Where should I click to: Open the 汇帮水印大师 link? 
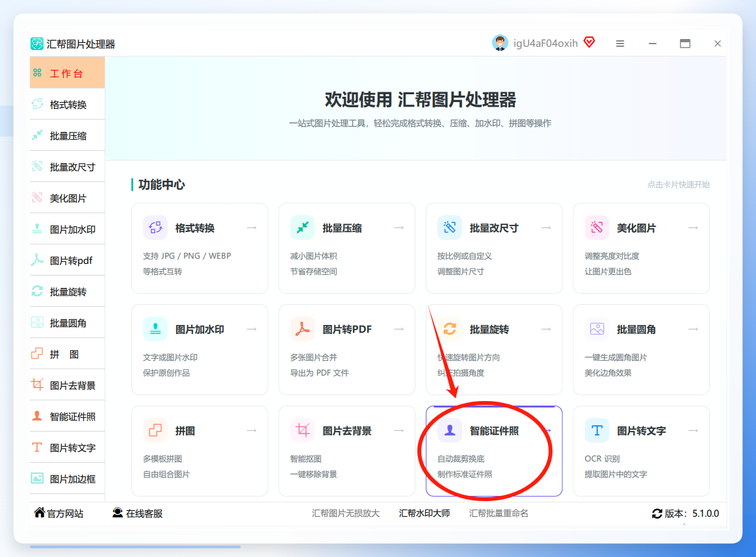(424, 513)
